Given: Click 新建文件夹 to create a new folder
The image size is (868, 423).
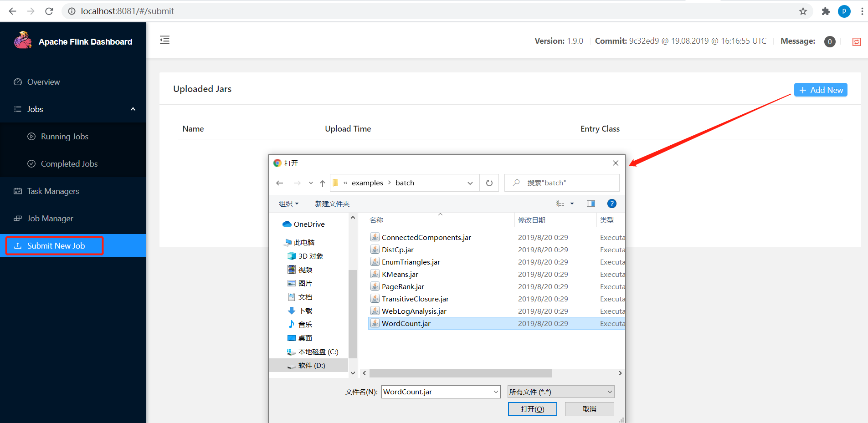Looking at the screenshot, I should tap(332, 204).
